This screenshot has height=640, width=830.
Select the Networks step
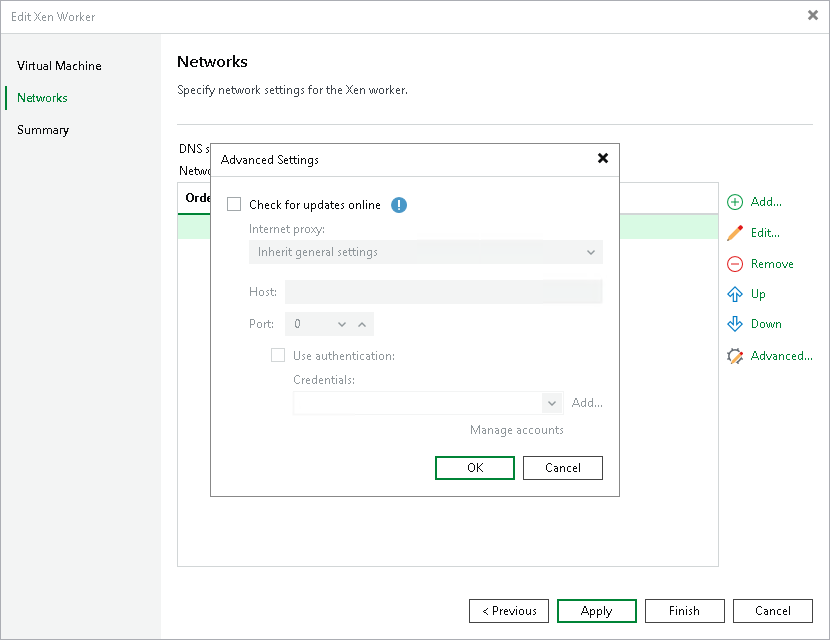pos(42,98)
